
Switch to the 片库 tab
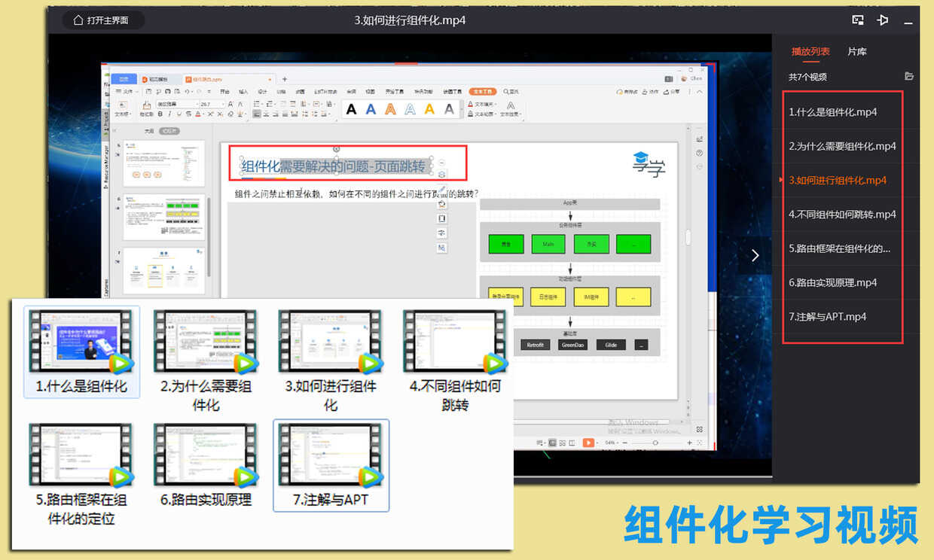click(857, 52)
